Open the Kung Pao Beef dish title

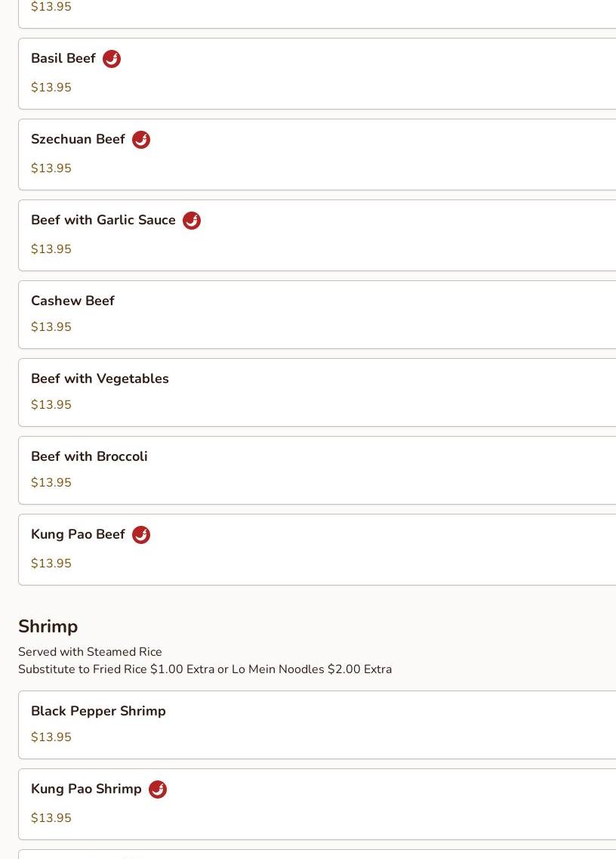[x=78, y=535]
